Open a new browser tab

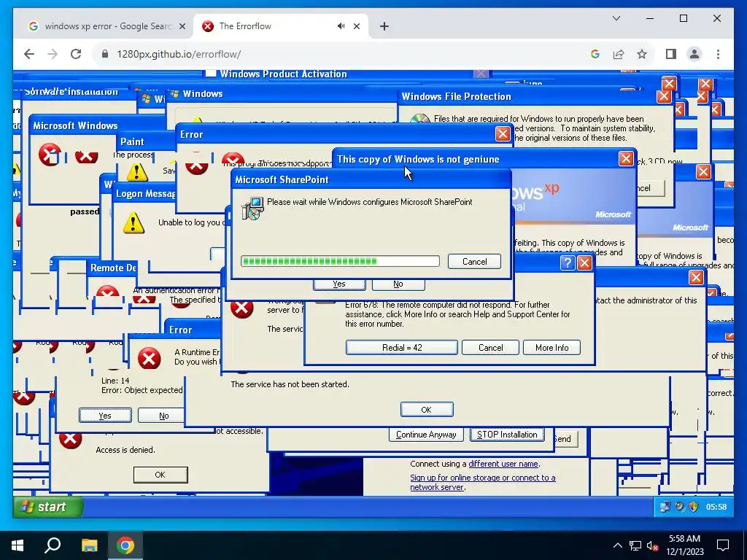pos(384,26)
